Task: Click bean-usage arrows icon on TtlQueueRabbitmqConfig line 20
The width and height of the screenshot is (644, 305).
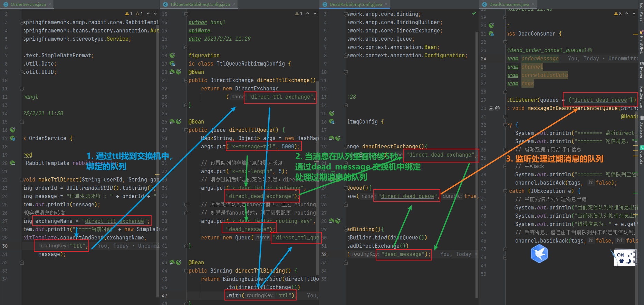Action: click(172, 72)
